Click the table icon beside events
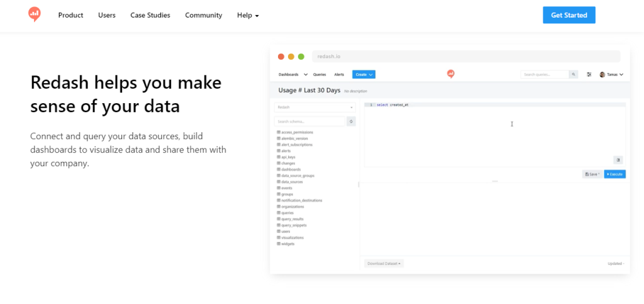This screenshot has width=644, height=304. [279, 188]
